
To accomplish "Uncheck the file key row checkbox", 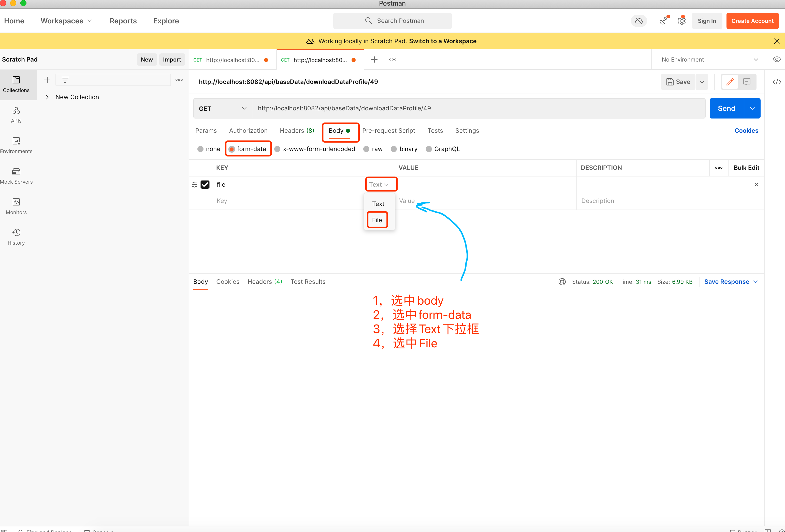I will 205,184.
